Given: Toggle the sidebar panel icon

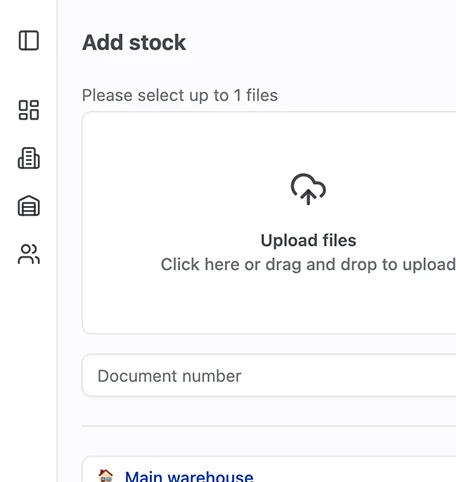Looking at the screenshot, I should 29,40.
